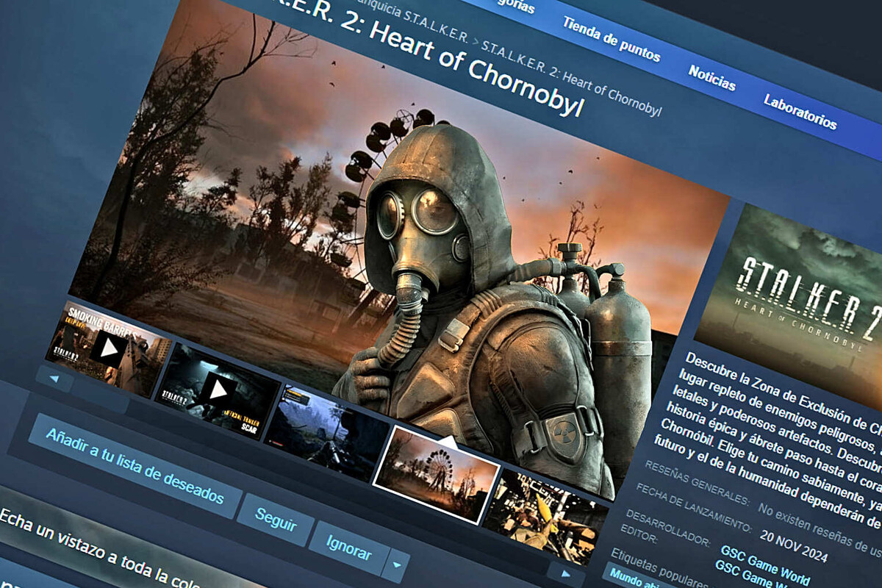This screenshot has height=588, width=882.
Task: Open the Noticias menu item
Action: pos(711,77)
